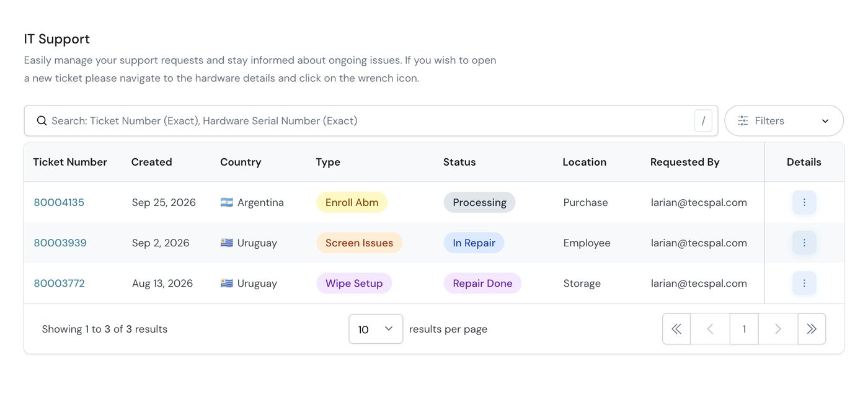Click the Repair Done status badge
Viewport: 868px width, 412px height.
click(483, 284)
